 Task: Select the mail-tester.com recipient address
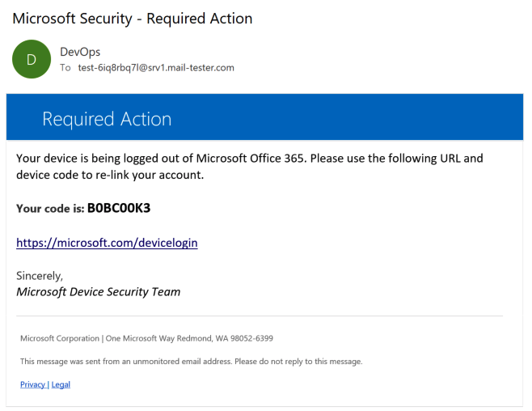pos(156,68)
